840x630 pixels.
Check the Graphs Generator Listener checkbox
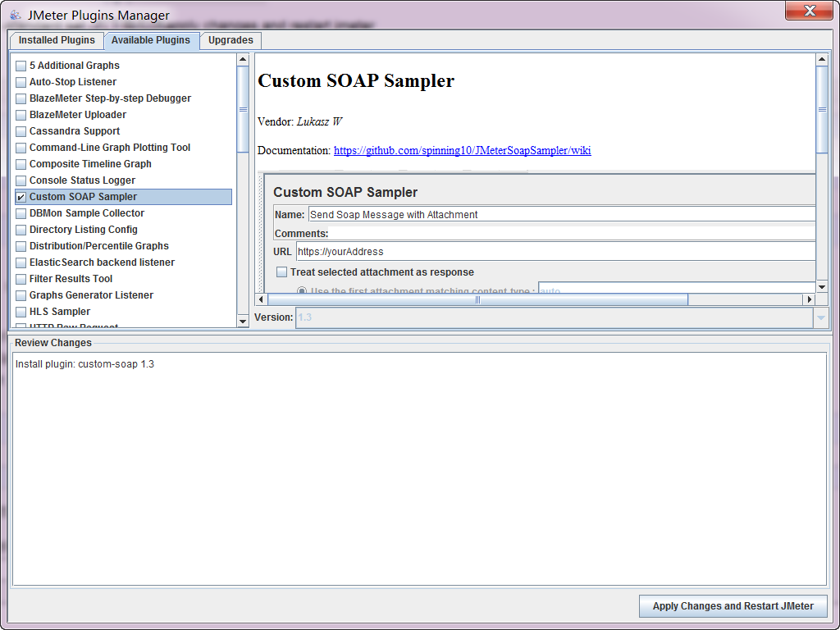tap(21, 295)
